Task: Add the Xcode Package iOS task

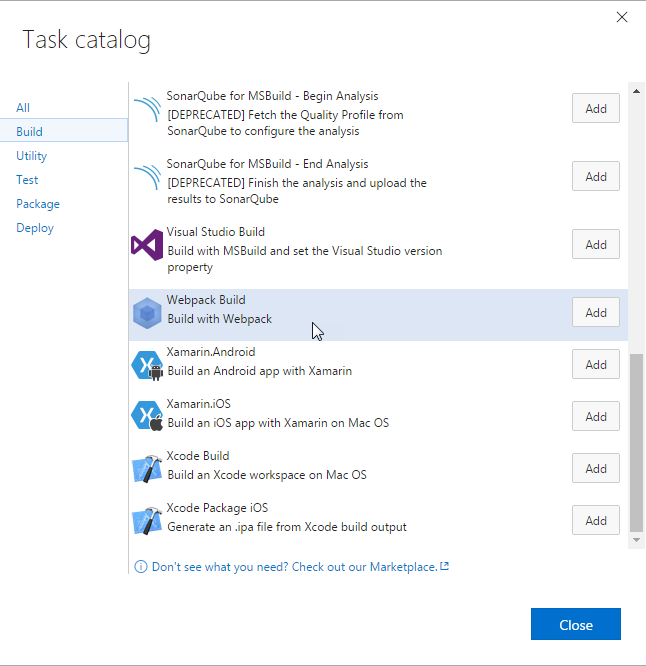Action: [x=595, y=520]
